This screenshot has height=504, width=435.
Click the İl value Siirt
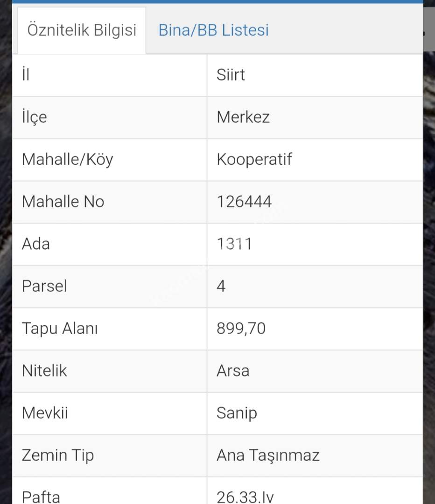tap(231, 75)
